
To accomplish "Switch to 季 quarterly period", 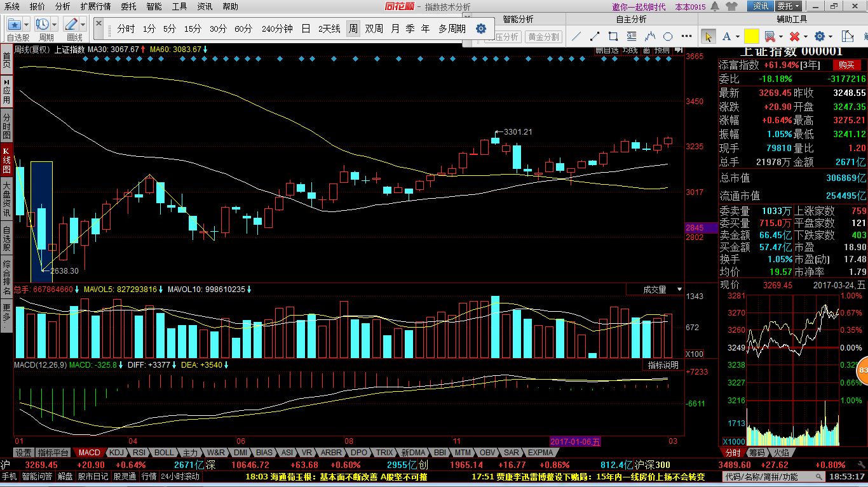I will [x=410, y=29].
